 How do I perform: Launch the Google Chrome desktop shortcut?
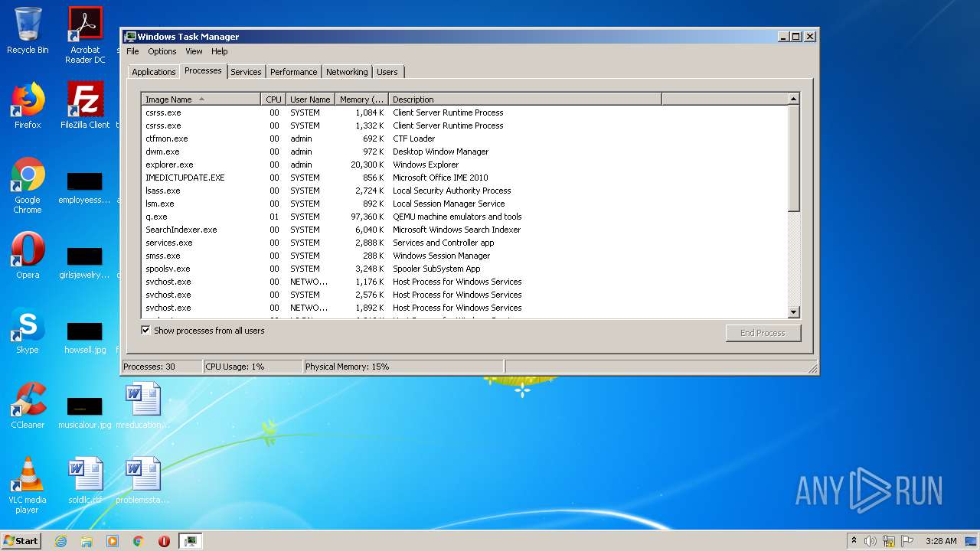point(28,185)
